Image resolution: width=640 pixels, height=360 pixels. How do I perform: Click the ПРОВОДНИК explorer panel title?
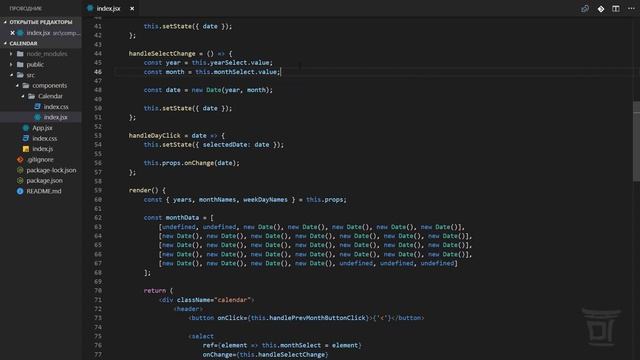click(x=25, y=8)
